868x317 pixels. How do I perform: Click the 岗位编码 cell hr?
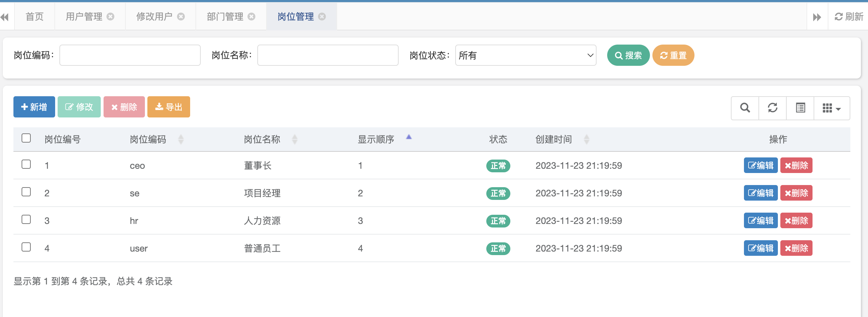pos(134,221)
